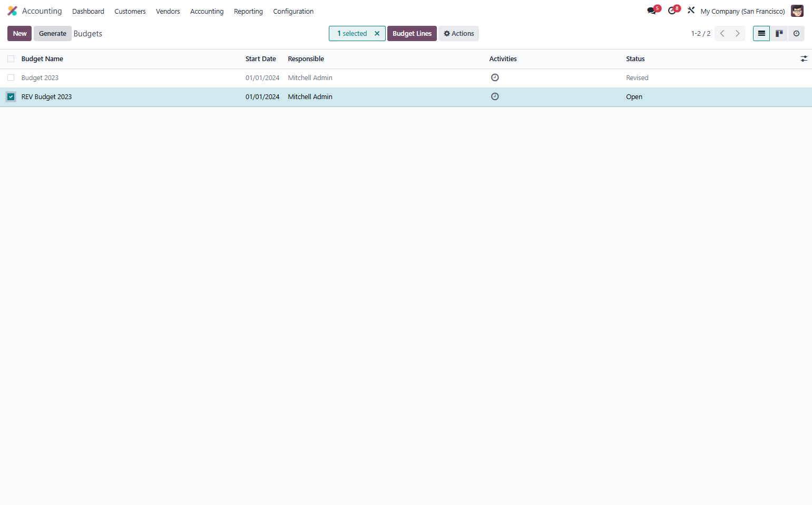Go to next page of records
812x505 pixels.
coord(738,33)
